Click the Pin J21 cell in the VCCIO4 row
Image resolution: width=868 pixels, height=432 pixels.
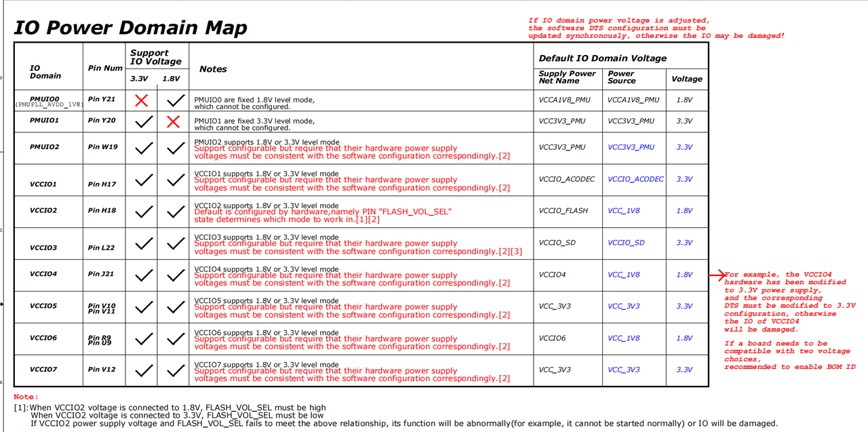(x=101, y=274)
